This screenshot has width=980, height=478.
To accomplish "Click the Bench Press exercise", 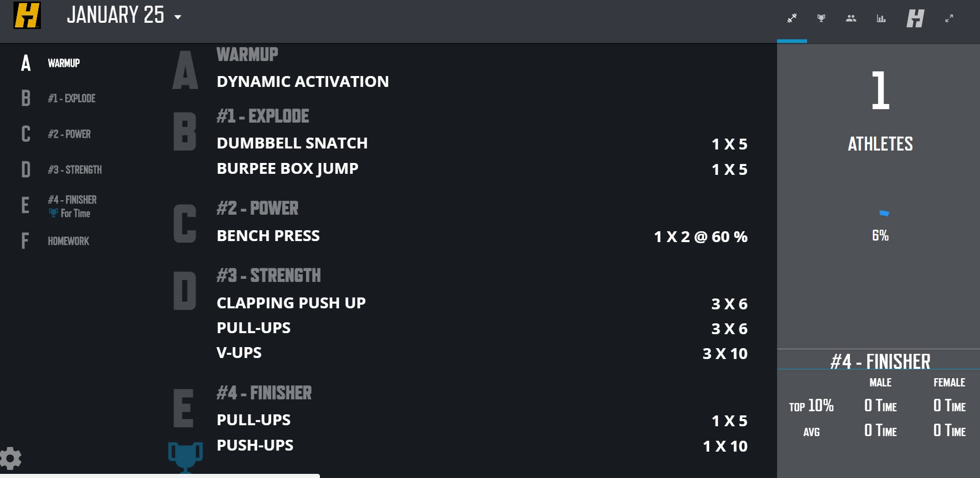I will (268, 236).
